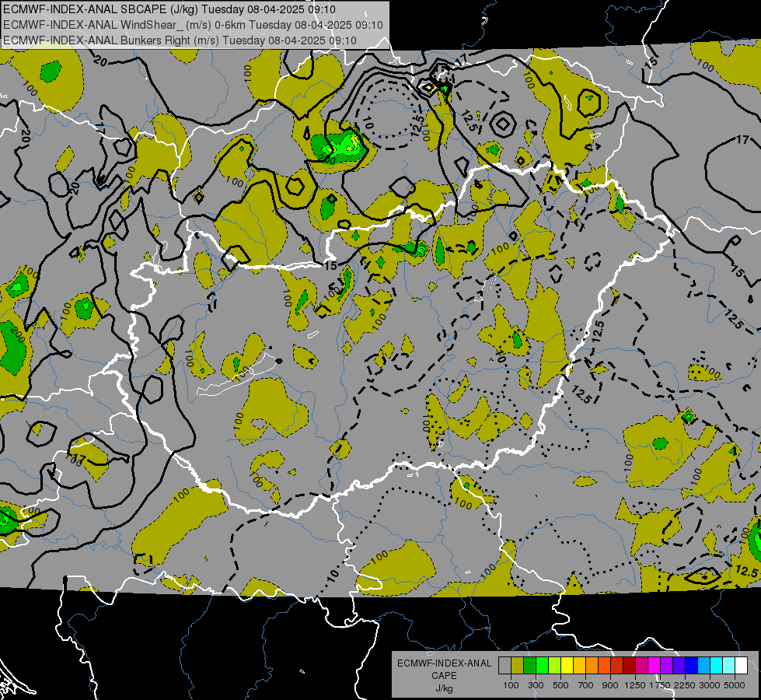This screenshot has width=761, height=700.
Task: Select the pure yellow swatch in the legend
Action: 567,665
